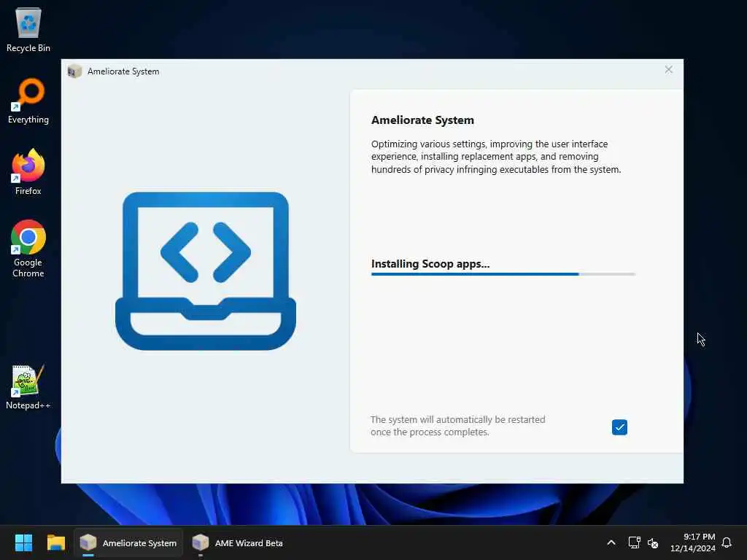
Task: Click the Ameliorate System title bar icon
Action: pos(74,71)
